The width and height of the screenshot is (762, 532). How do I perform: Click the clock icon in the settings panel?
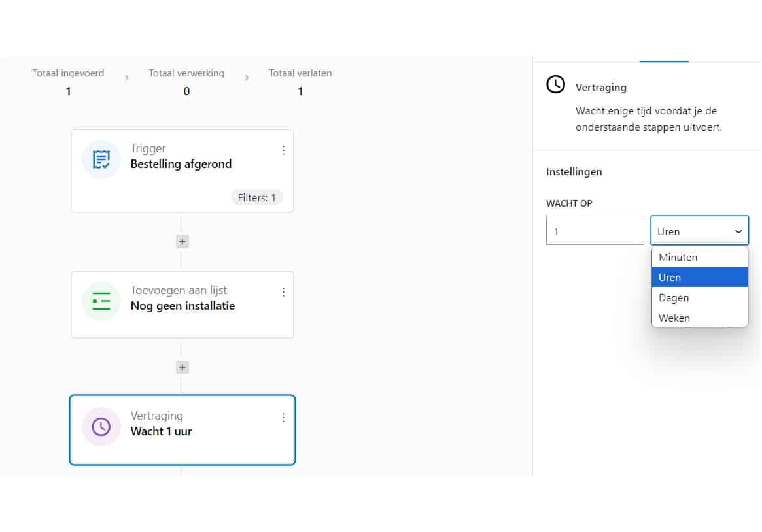pos(555,85)
